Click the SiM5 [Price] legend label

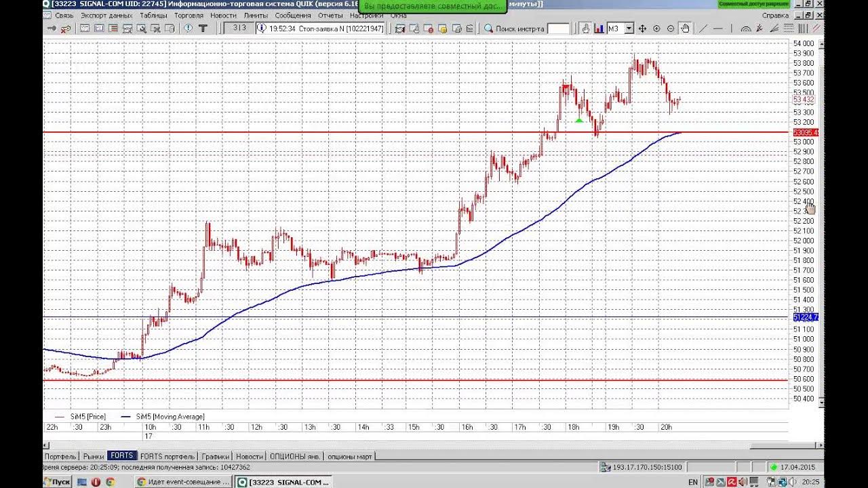click(x=87, y=417)
